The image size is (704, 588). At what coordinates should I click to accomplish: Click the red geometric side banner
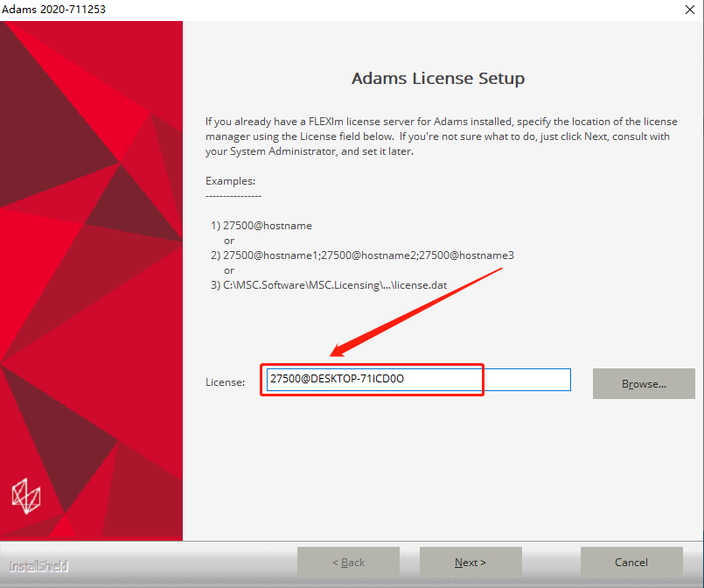(x=91, y=281)
